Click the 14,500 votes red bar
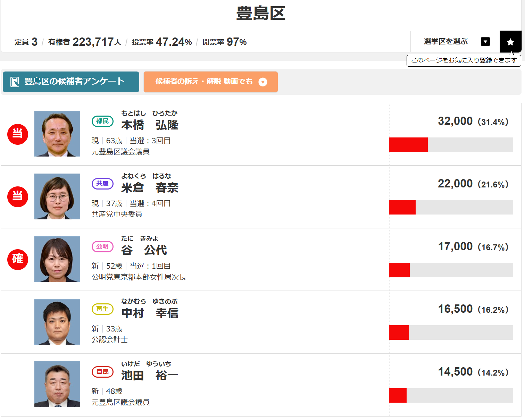 pos(398,395)
